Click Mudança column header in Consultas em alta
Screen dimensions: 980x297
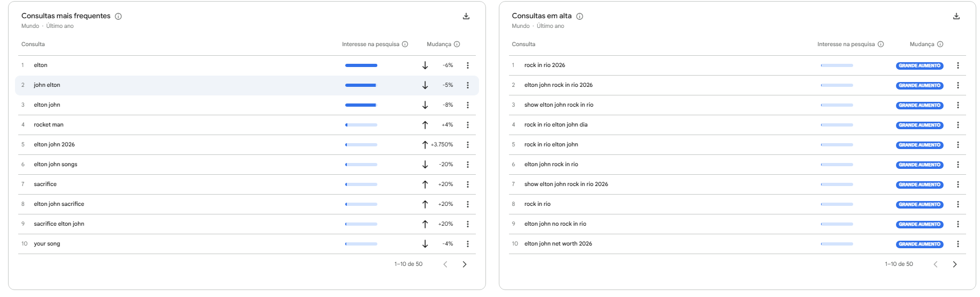click(x=922, y=44)
